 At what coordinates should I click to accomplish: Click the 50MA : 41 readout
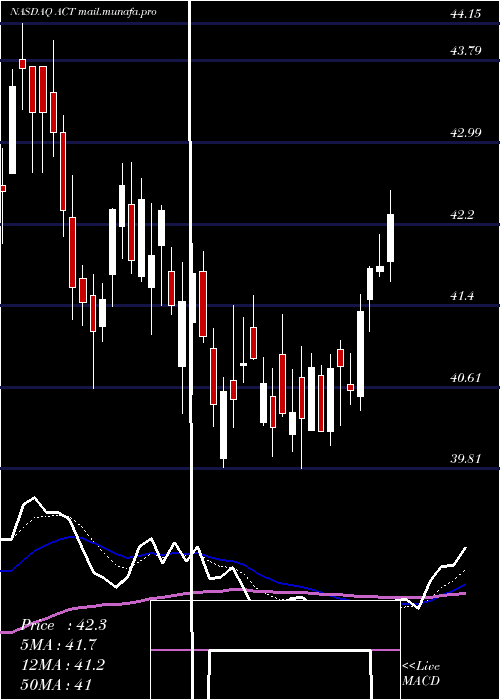(x=57, y=684)
